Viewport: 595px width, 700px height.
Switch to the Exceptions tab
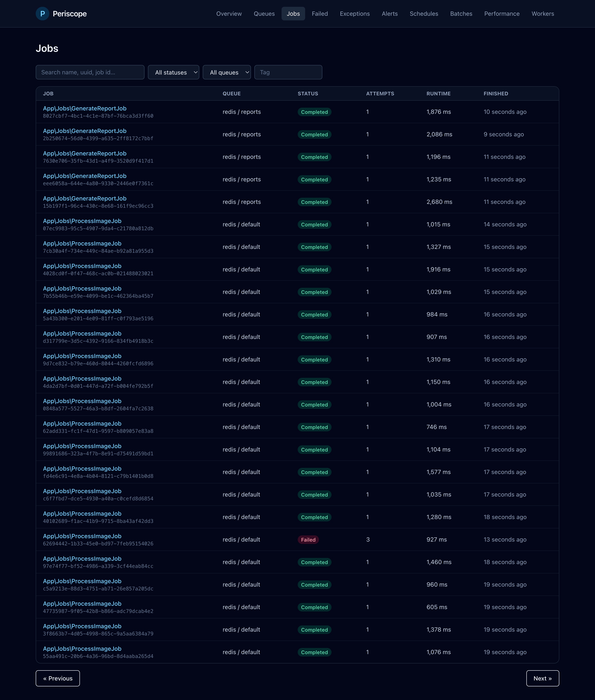[354, 13]
